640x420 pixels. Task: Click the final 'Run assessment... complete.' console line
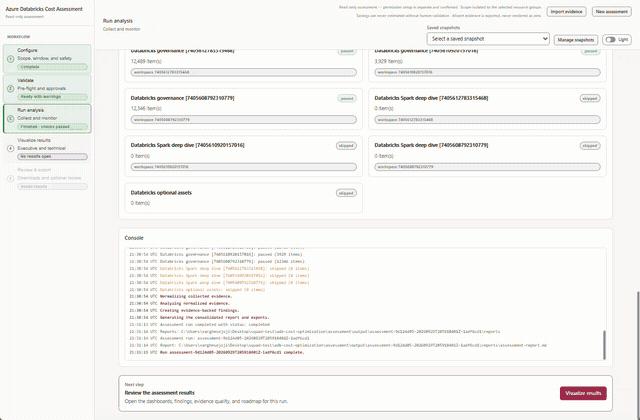click(217, 352)
